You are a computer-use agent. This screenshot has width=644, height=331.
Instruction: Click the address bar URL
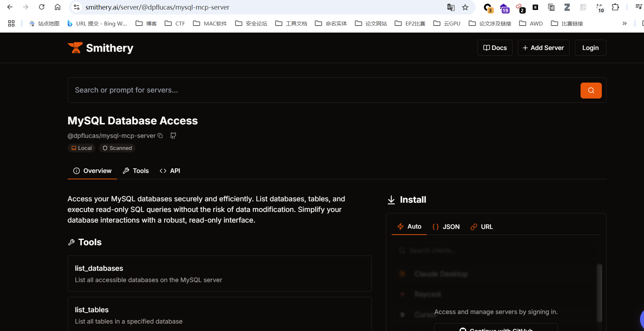point(157,7)
